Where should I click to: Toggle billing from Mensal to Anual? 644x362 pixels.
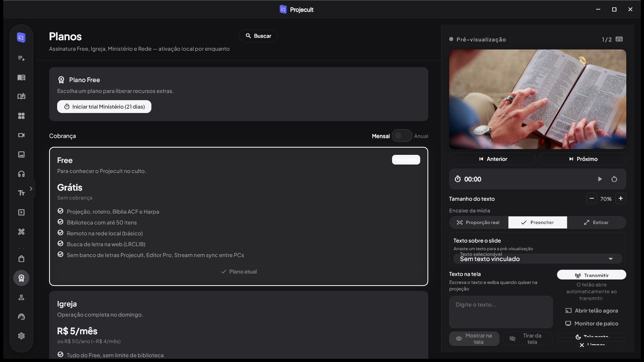(402, 136)
